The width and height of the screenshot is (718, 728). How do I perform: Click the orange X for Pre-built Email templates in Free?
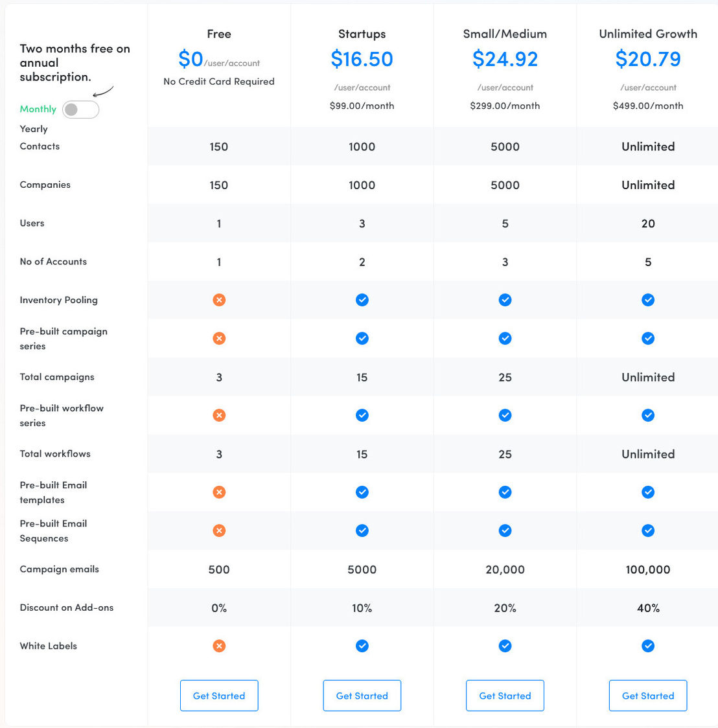click(x=219, y=492)
